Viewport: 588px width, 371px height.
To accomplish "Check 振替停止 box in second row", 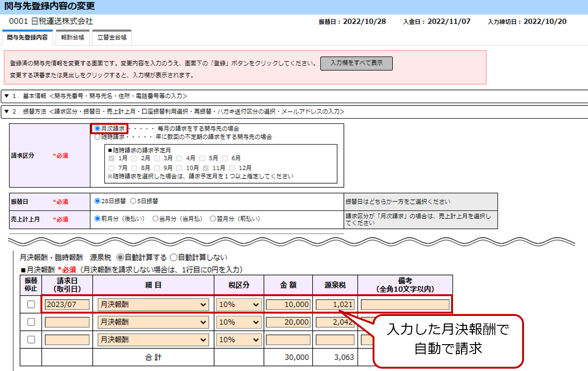I will [31, 322].
